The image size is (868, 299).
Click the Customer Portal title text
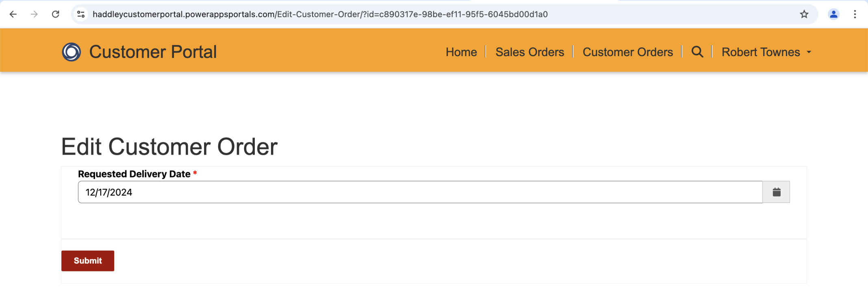pos(153,52)
